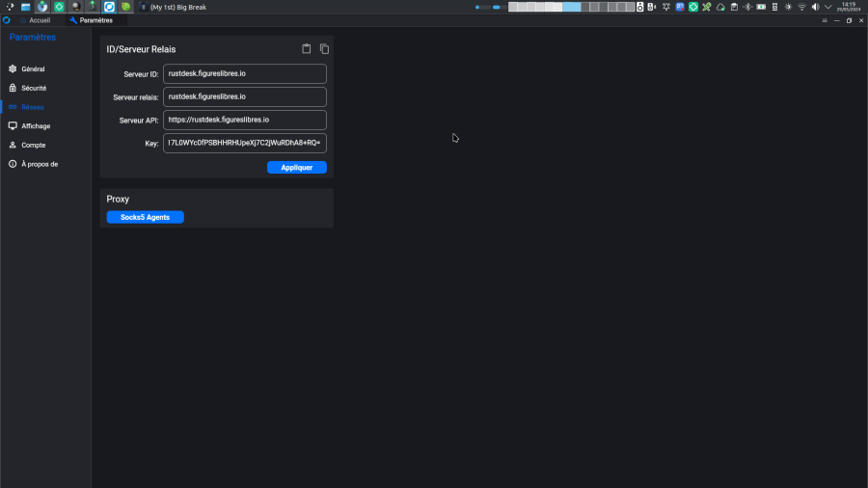This screenshot has height=488, width=868.
Task: Open the application launcher in the taskbar
Action: (10, 7)
